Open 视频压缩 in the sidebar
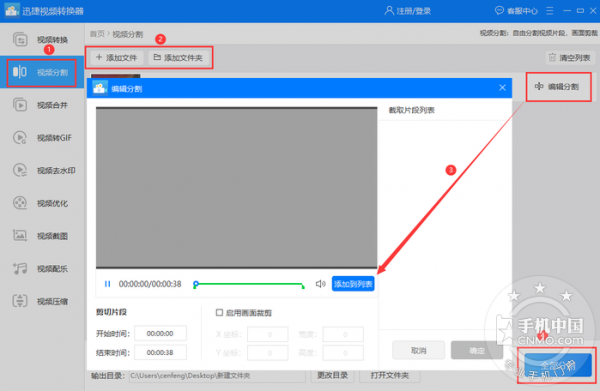This screenshot has height=391, width=600. click(41, 301)
